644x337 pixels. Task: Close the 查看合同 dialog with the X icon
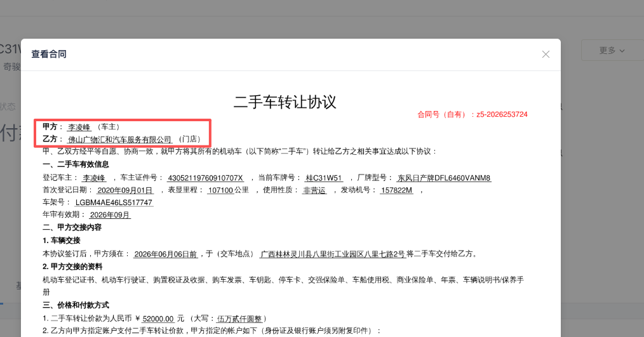tap(546, 54)
